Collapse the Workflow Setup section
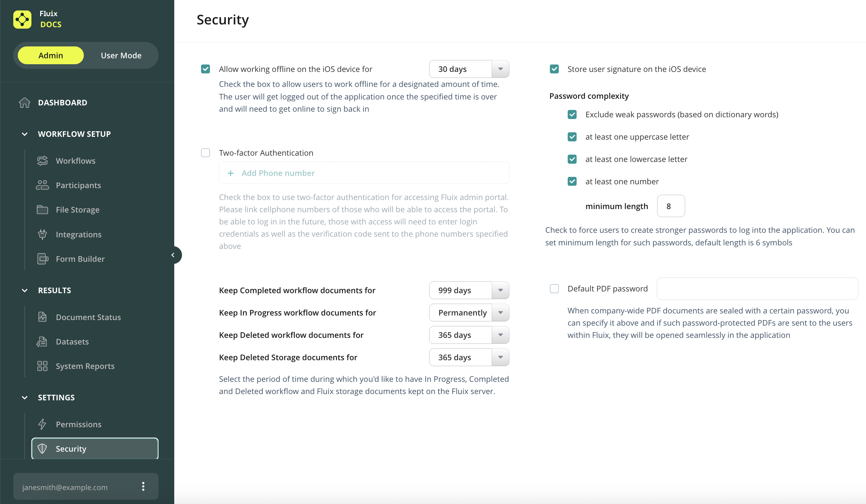The height and width of the screenshot is (504, 866). pos(24,134)
